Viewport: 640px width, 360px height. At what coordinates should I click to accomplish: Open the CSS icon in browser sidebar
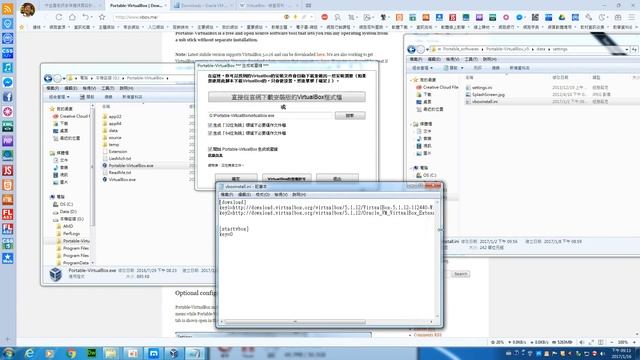pos(7,53)
